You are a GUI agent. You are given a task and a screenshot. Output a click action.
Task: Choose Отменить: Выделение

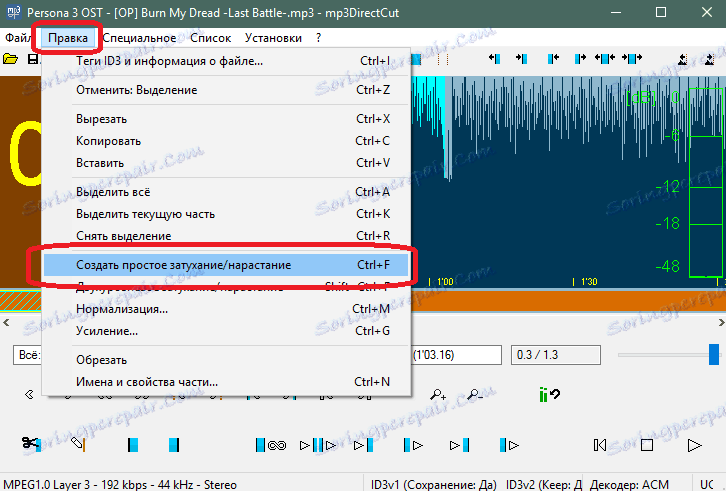pos(226,90)
